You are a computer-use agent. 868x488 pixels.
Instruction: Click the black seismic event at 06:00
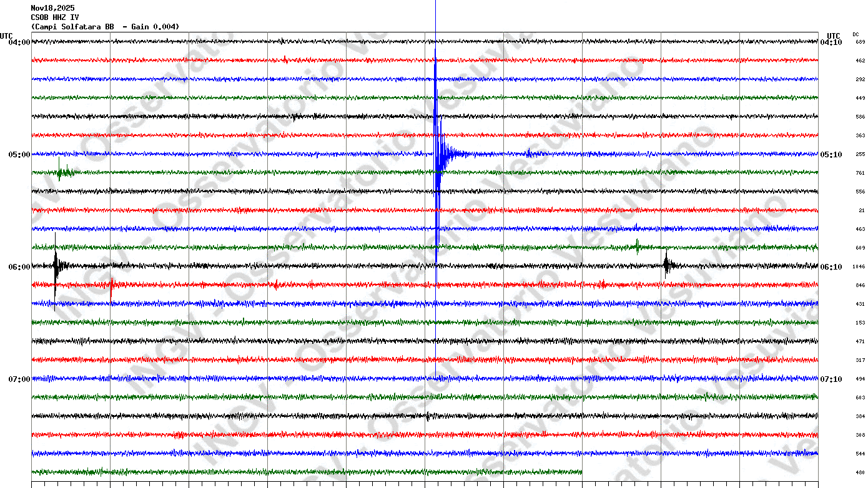[56, 266]
